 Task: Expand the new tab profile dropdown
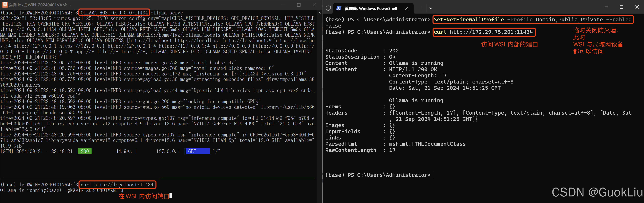pyautogui.click(x=431, y=8)
